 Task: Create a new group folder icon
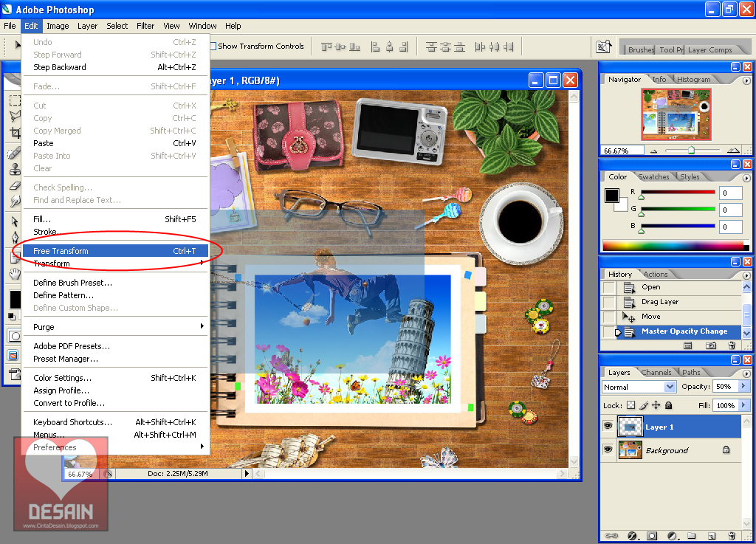(x=691, y=536)
